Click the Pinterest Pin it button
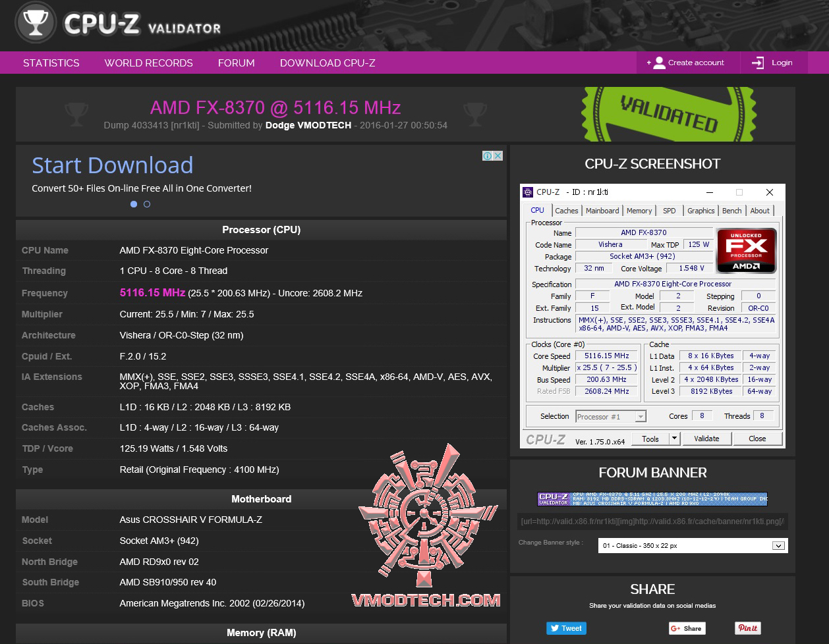Viewport: 829px width, 644px height. [748, 628]
